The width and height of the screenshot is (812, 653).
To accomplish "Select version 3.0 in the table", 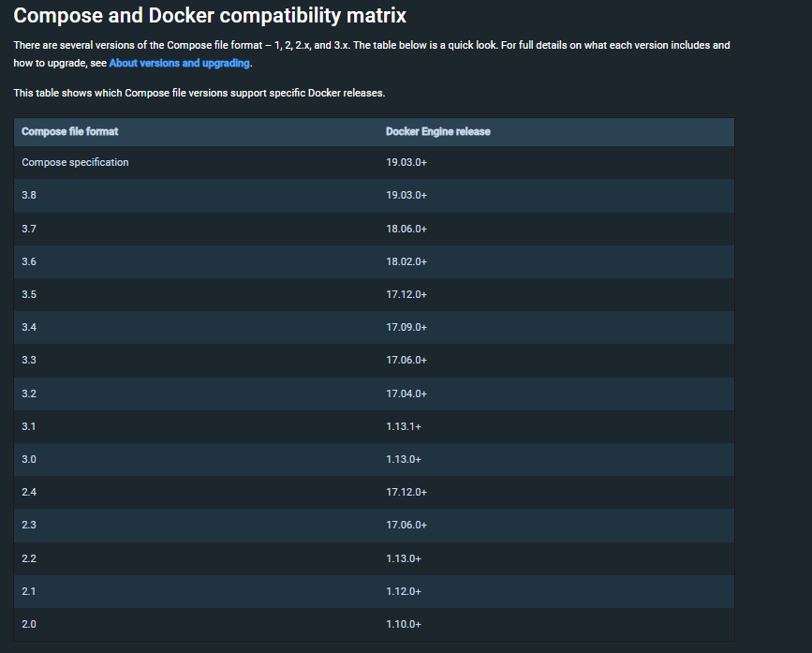I will coord(29,459).
